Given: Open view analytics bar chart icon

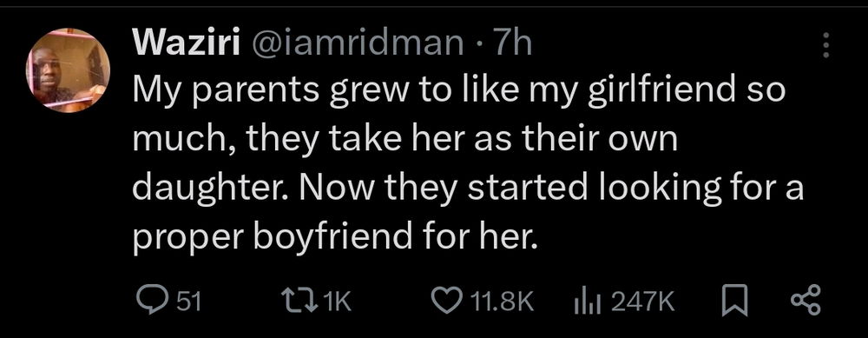Looking at the screenshot, I should pos(589,302).
